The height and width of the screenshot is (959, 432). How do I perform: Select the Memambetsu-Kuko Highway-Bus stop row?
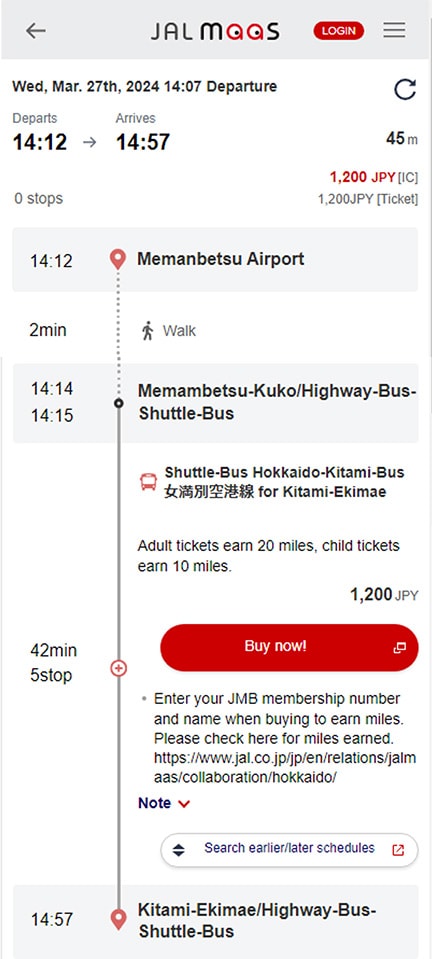click(215, 403)
